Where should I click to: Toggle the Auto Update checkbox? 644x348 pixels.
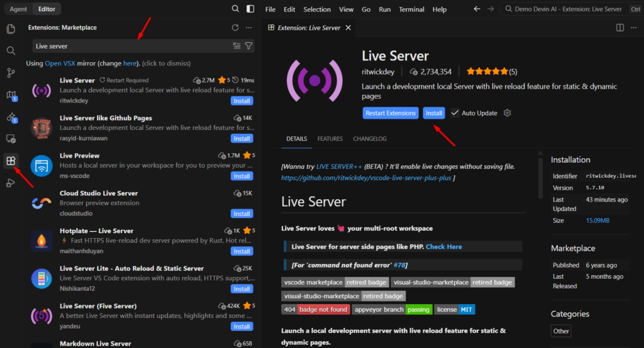(455, 113)
